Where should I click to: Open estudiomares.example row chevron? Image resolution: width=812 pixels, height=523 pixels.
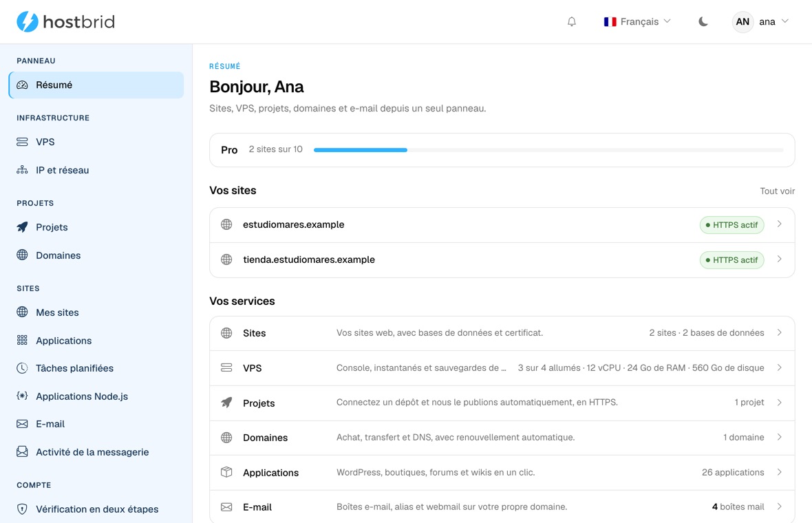(x=780, y=224)
